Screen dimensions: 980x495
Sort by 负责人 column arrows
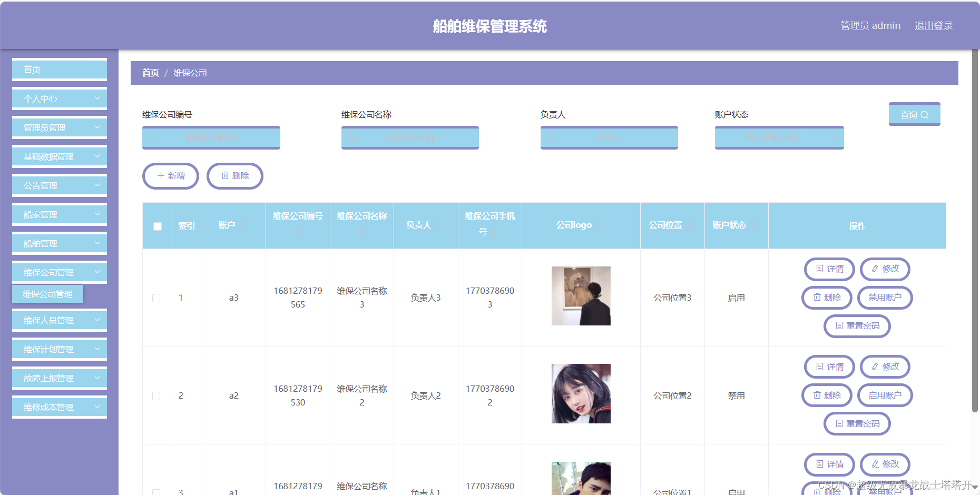point(438,225)
